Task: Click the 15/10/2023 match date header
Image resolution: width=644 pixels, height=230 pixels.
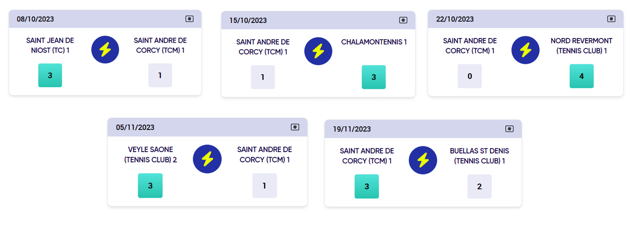Action: (248, 20)
